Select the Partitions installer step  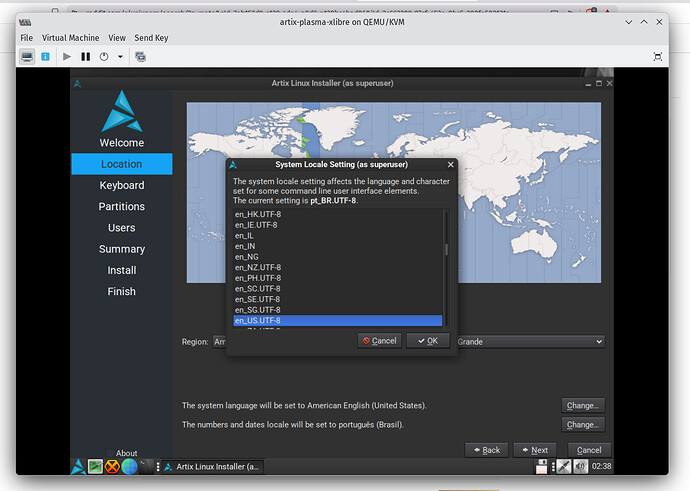(x=122, y=206)
